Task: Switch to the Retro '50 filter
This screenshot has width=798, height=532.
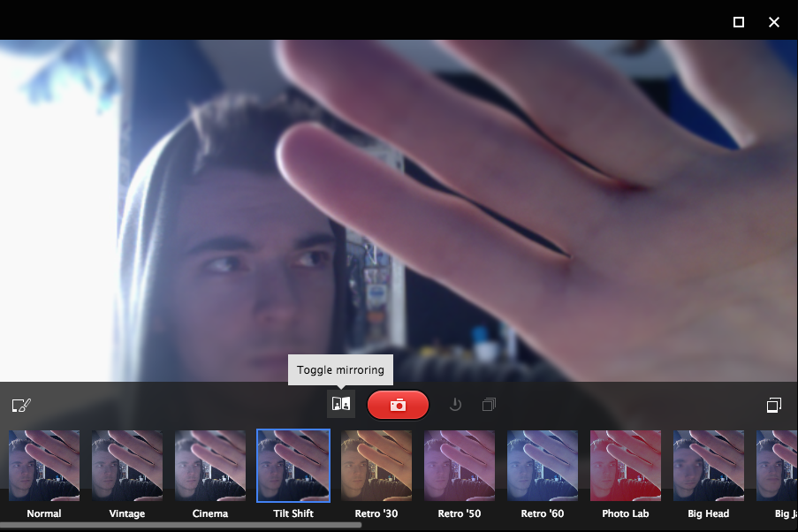Action: coord(460,466)
